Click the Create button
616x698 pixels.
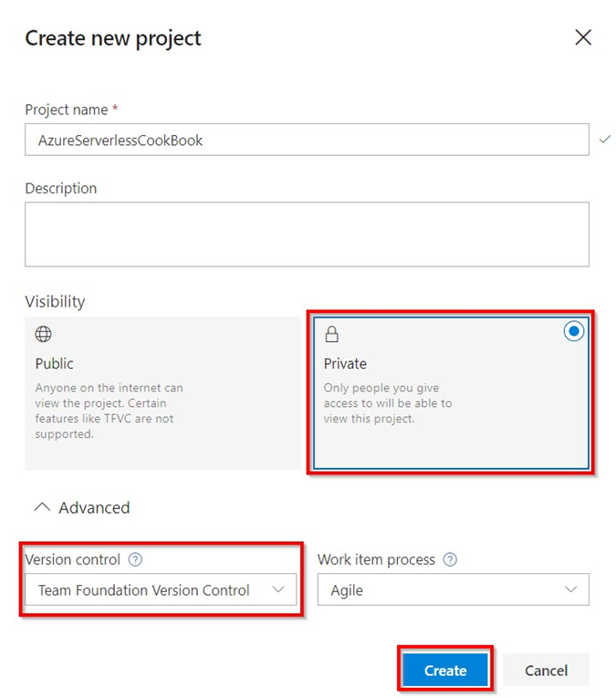click(445, 671)
